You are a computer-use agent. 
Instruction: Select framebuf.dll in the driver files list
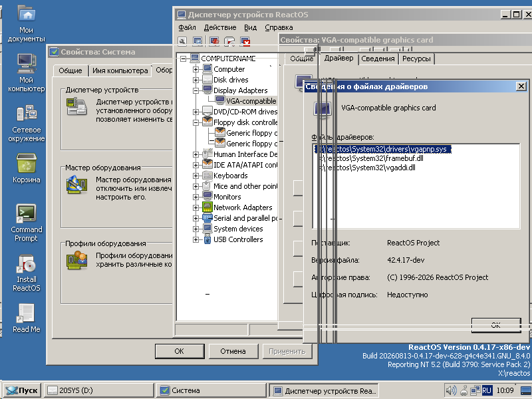tap(369, 158)
